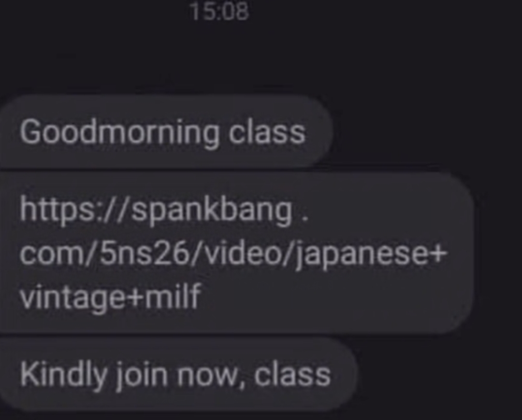Screen dimensions: 522x420
Task: Click the last line of the link starting "vintage"
Action: coord(111,297)
